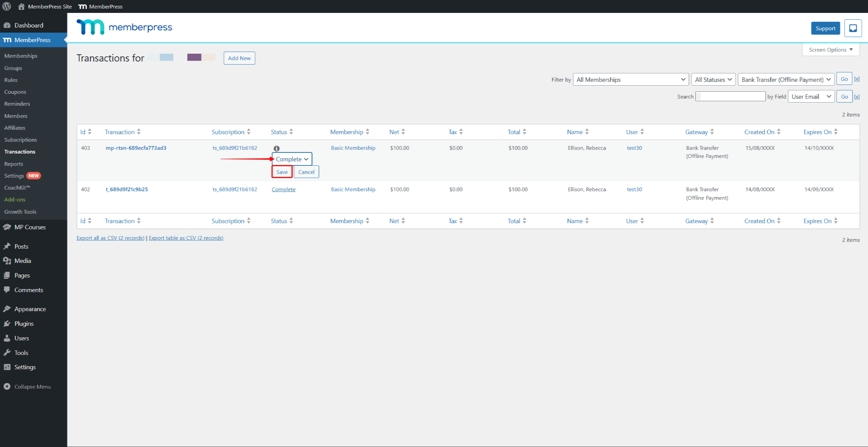The image size is (868, 447).
Task: Click Export all as CSV link
Action: 110,238
